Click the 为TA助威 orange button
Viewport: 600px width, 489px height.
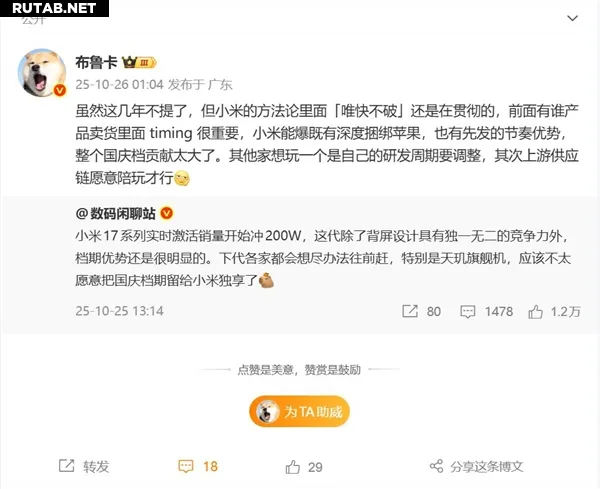(x=299, y=412)
